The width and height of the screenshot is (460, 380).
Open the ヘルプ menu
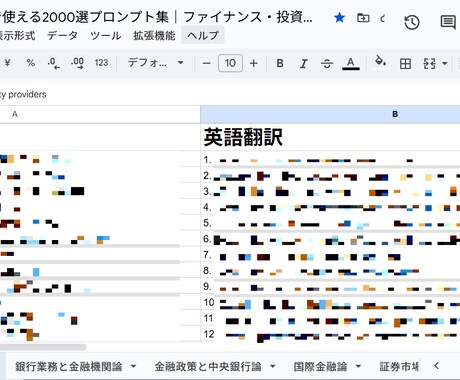point(203,35)
